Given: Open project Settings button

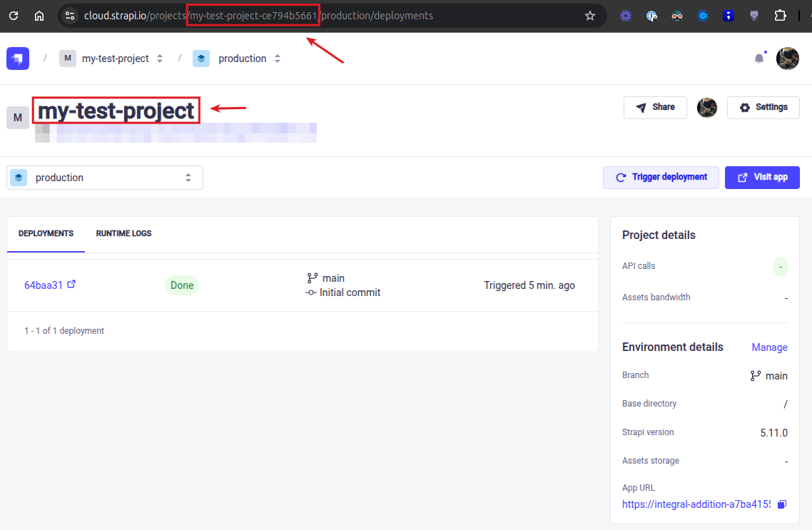Looking at the screenshot, I should click(763, 108).
